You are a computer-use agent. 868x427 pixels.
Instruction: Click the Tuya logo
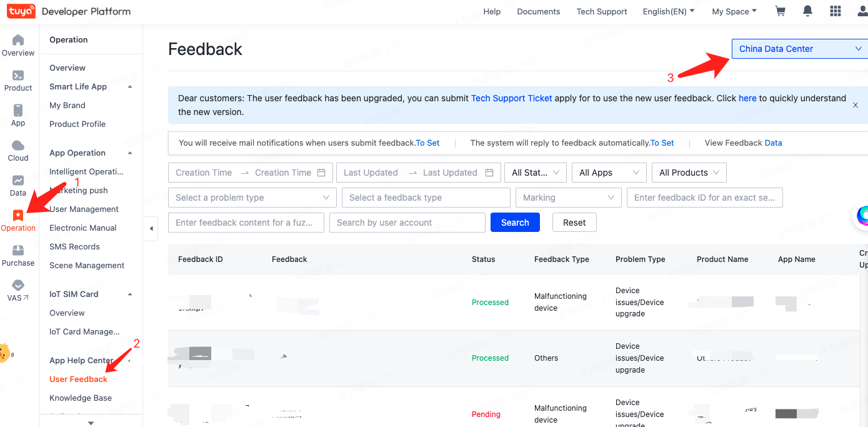[21, 11]
